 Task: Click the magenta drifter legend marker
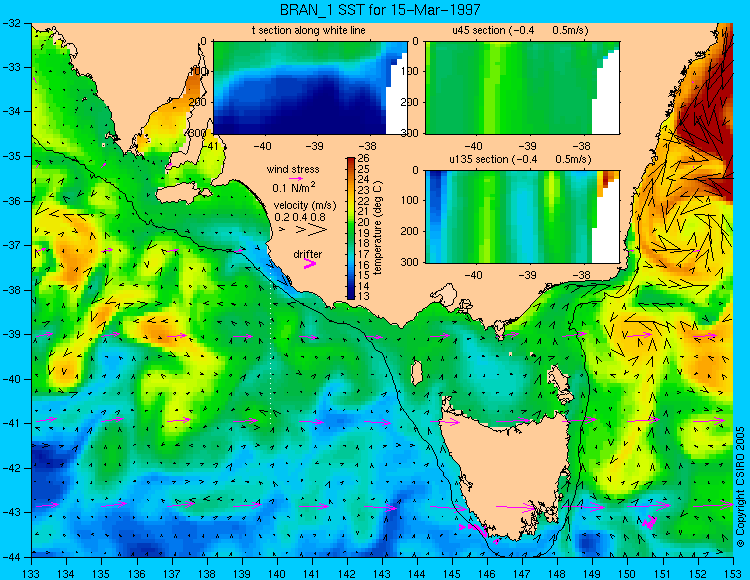point(310,263)
